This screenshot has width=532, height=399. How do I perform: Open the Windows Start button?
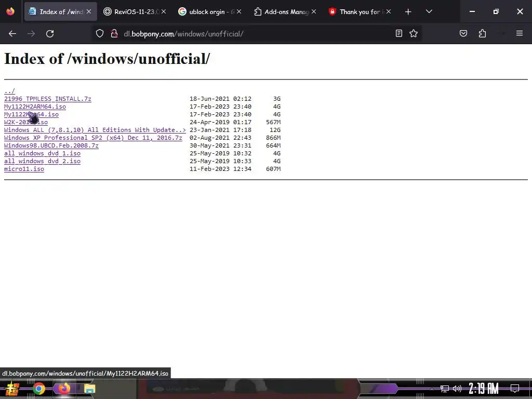[x=12, y=389]
